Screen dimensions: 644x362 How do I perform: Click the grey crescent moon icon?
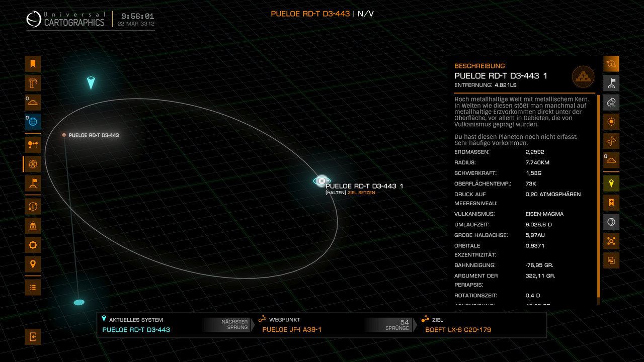[x=611, y=222]
